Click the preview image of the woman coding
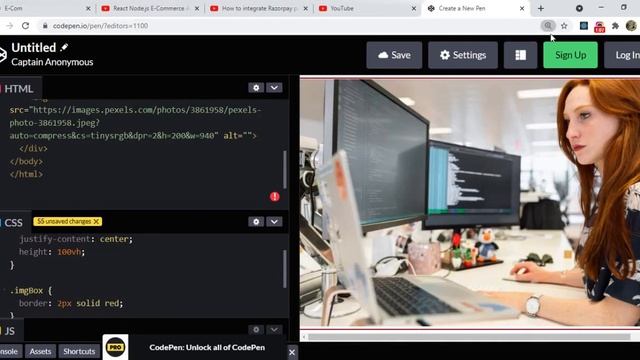 tap(470, 203)
